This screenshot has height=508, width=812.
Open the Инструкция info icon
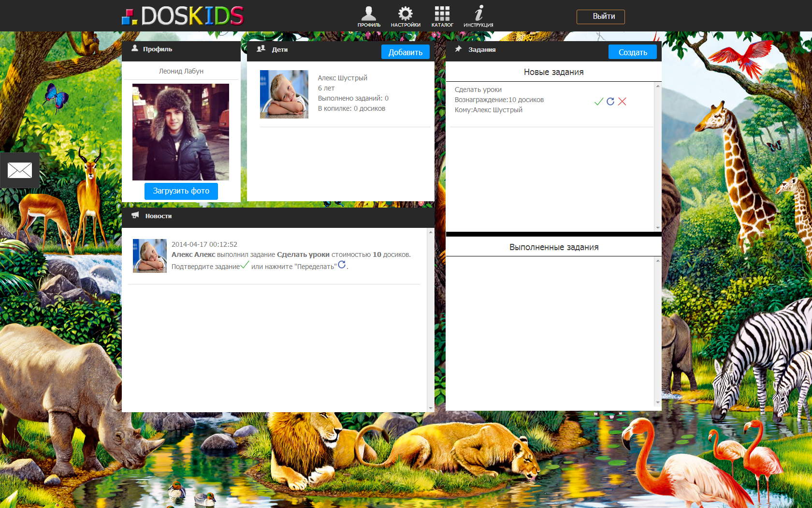point(478,16)
